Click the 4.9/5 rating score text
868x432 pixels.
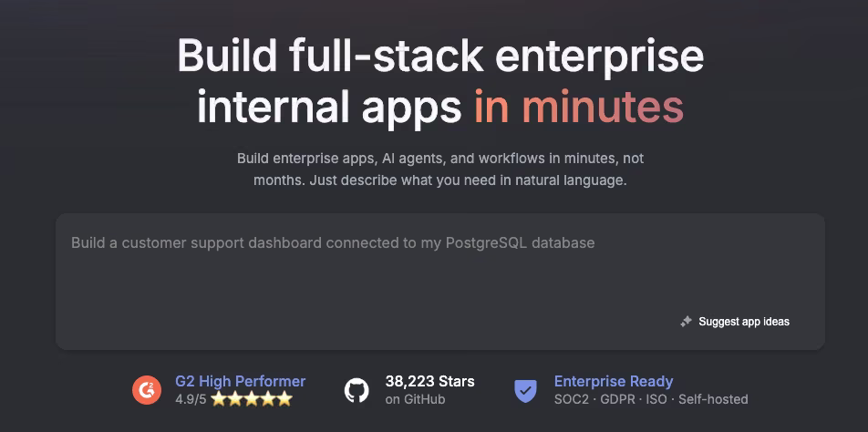[191, 399]
